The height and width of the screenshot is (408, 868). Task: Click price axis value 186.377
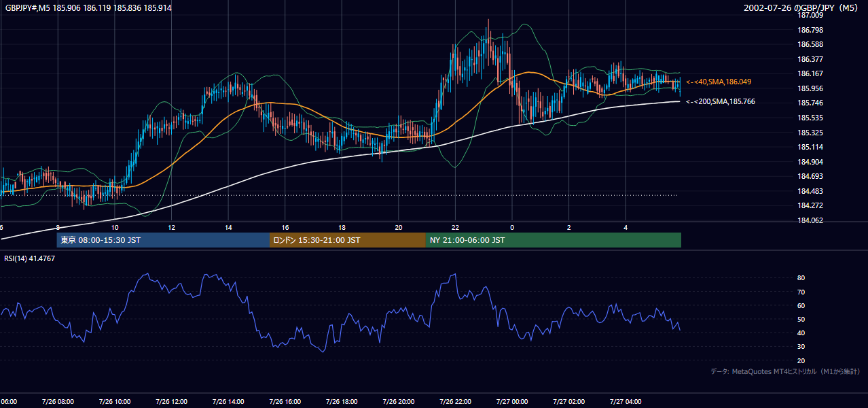(811, 59)
